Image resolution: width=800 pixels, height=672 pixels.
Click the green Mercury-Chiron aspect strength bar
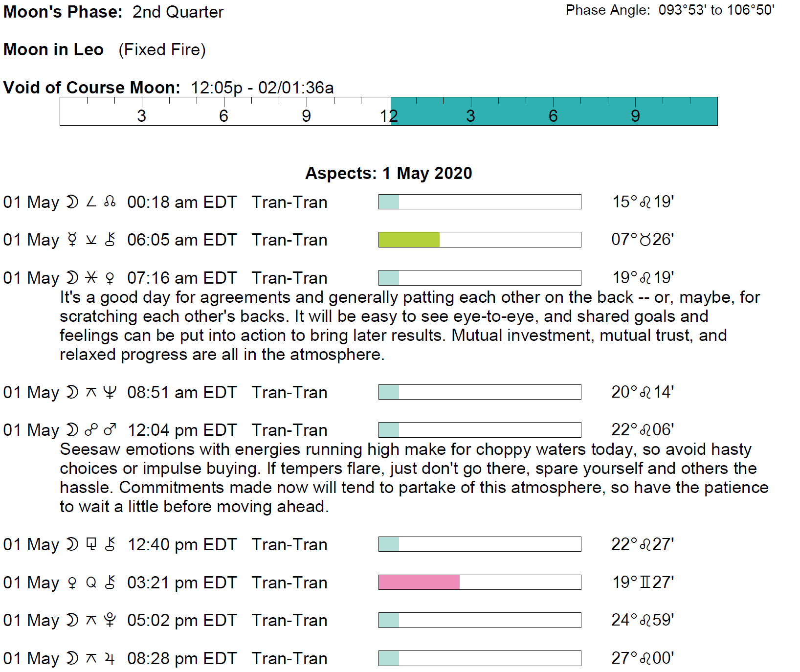[409, 240]
